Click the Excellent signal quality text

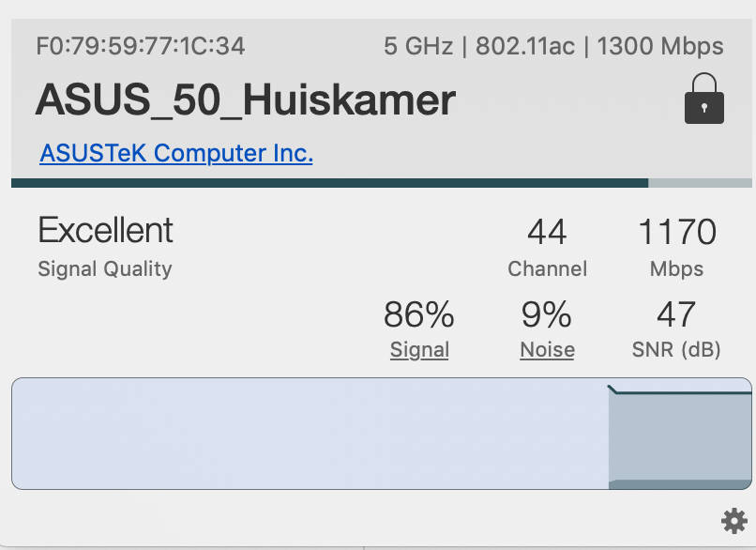tap(105, 230)
